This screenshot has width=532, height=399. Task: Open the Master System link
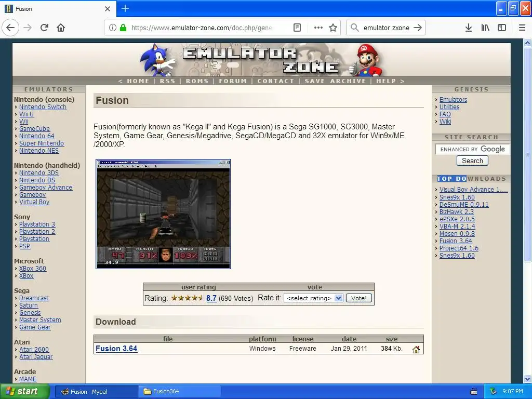click(40, 320)
